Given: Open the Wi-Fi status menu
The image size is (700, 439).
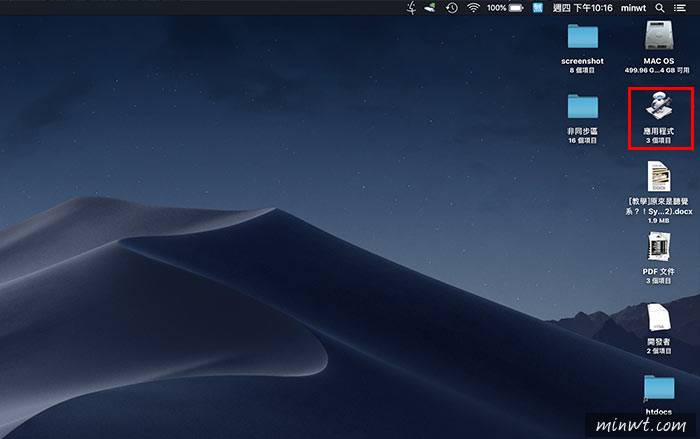Looking at the screenshot, I should tap(473, 8).
